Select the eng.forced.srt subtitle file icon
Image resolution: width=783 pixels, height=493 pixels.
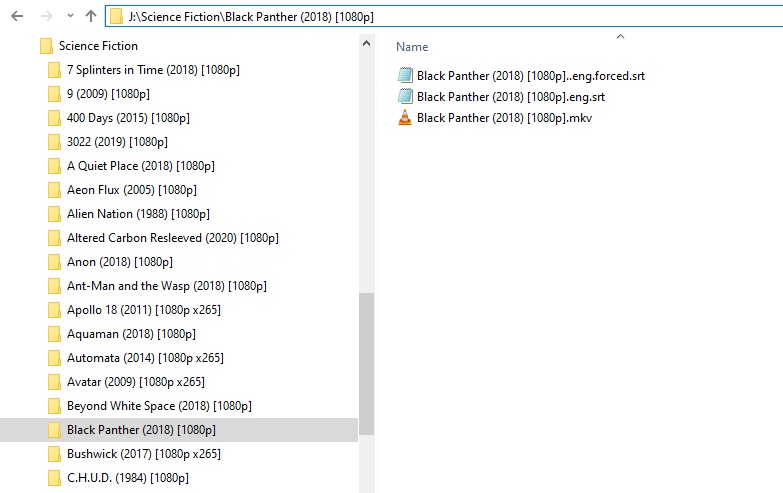405,75
